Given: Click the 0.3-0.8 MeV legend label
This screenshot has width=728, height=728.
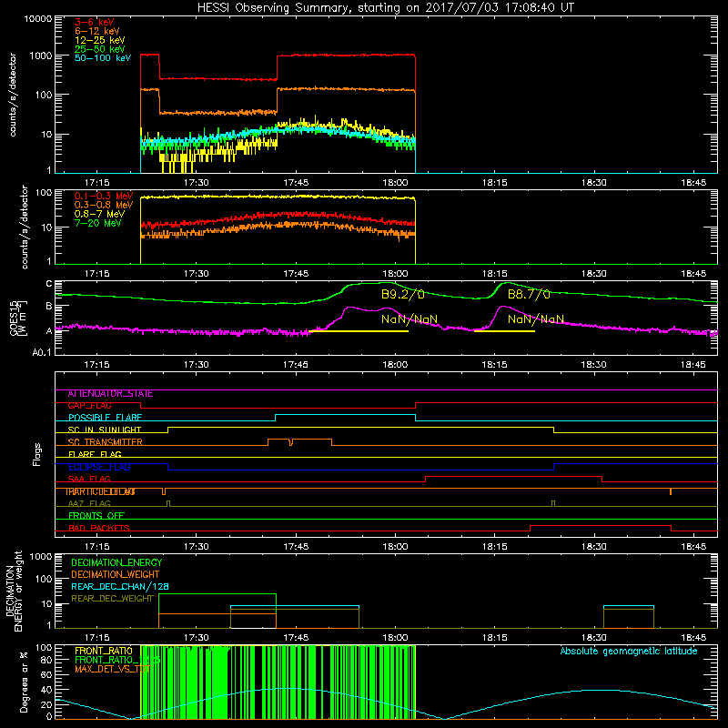Looking at the screenshot, I should pyautogui.click(x=104, y=205).
